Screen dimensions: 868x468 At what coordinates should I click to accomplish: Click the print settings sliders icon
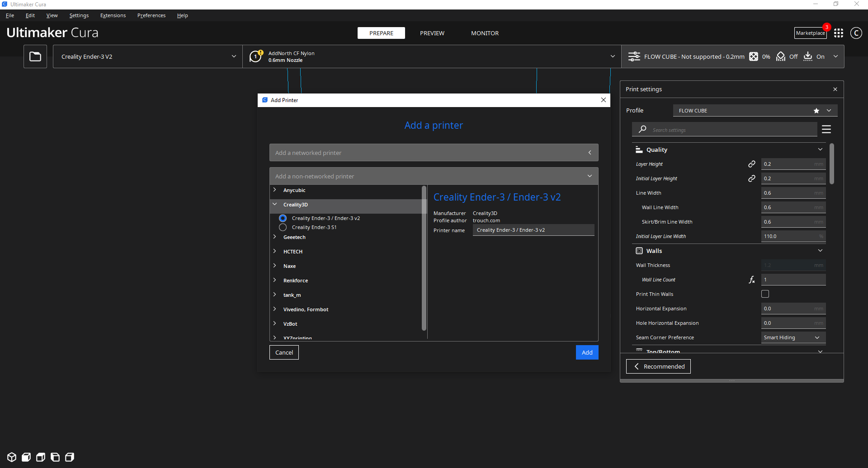634,56
